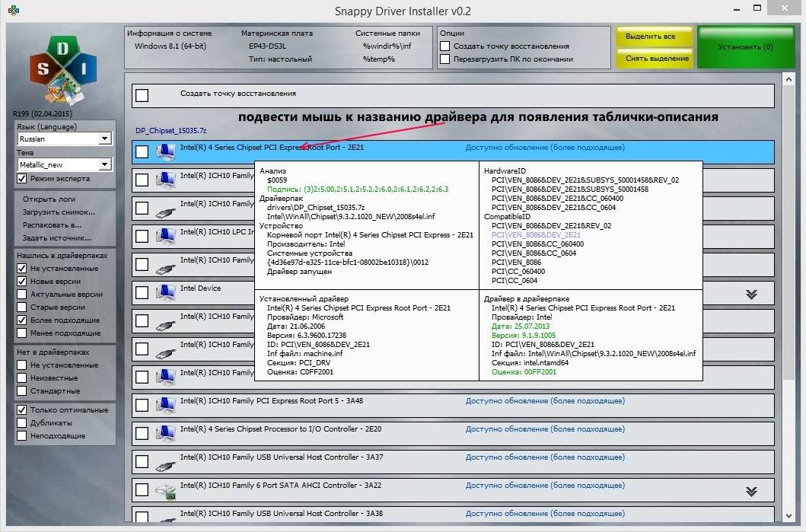Viewport: 806px width, 532px height.
Task: Enable 'Стандартные' filter
Action: coord(21,390)
